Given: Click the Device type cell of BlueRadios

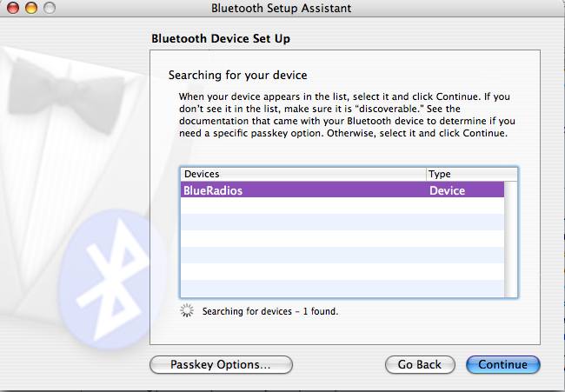Looking at the screenshot, I should pyautogui.click(x=447, y=190).
